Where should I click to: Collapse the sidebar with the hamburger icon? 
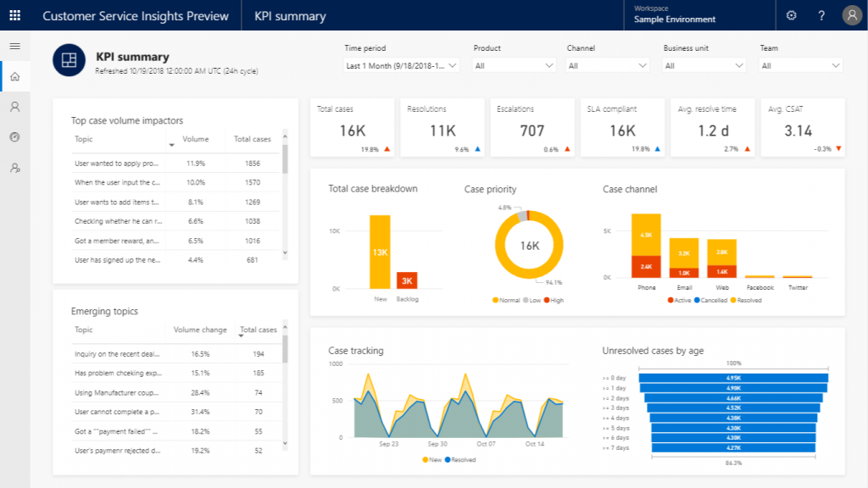[x=14, y=47]
